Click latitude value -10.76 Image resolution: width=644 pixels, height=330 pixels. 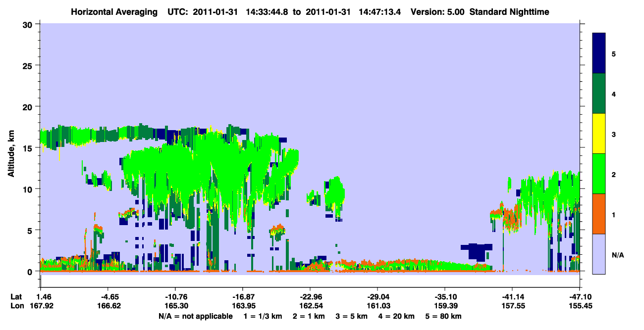pos(175,297)
